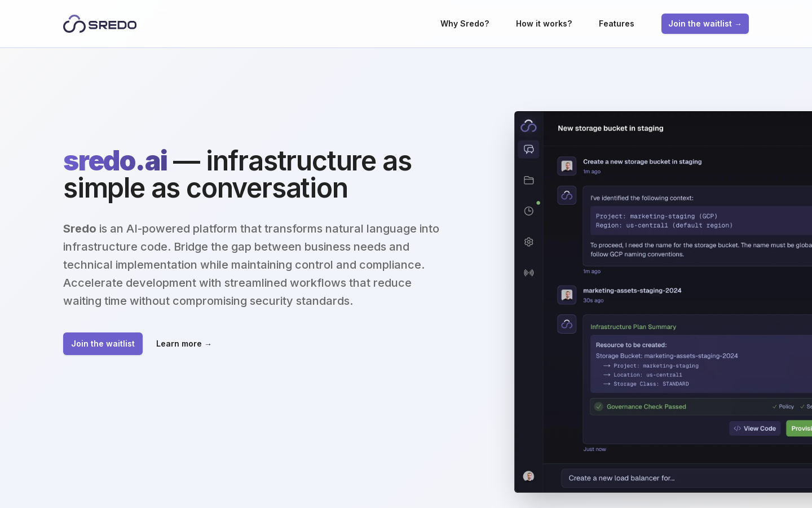This screenshot has height=508, width=812.
Task: Click the avatar beside Create a new storage bucket
Action: point(567,166)
